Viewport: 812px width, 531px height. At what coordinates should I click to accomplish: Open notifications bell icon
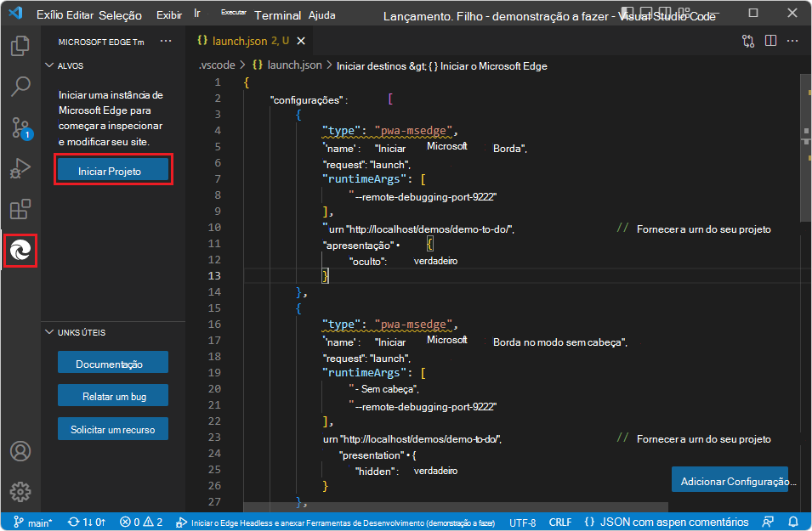click(792, 522)
